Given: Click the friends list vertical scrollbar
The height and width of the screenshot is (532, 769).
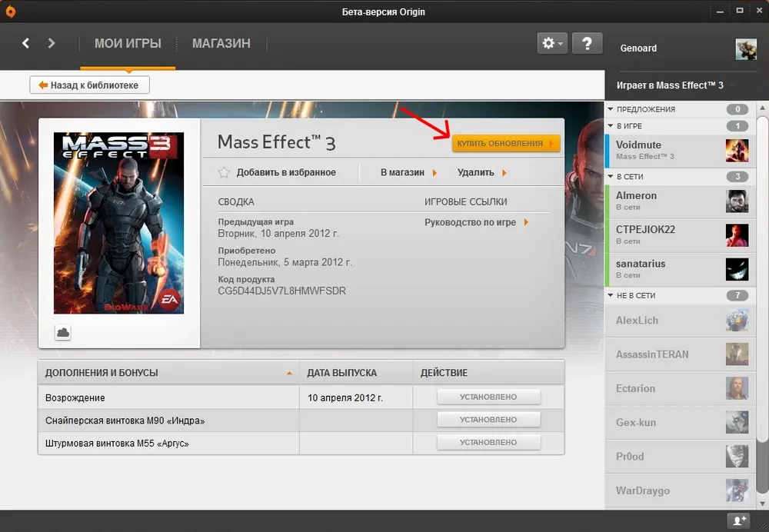Looking at the screenshot, I should (x=762, y=308).
